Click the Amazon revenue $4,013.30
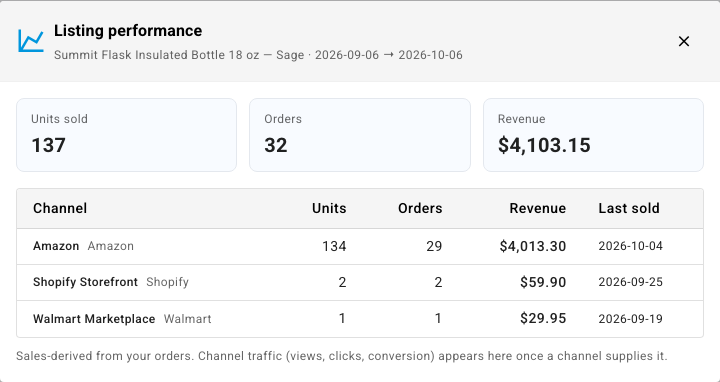Viewport: 720px width, 382px height. click(x=533, y=247)
